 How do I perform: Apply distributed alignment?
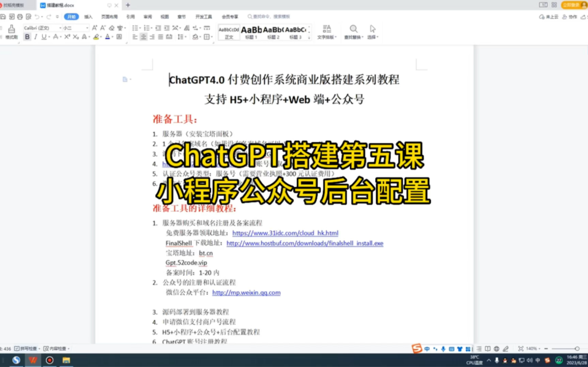(169, 37)
